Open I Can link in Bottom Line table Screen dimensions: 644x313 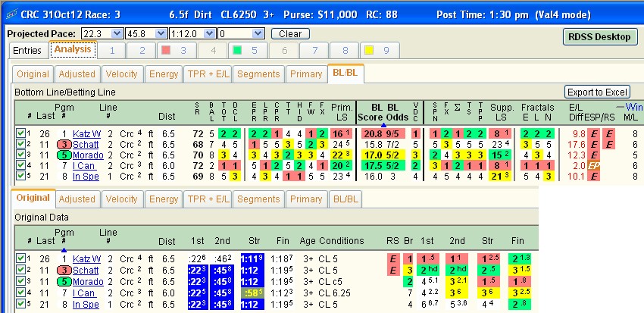point(83,166)
